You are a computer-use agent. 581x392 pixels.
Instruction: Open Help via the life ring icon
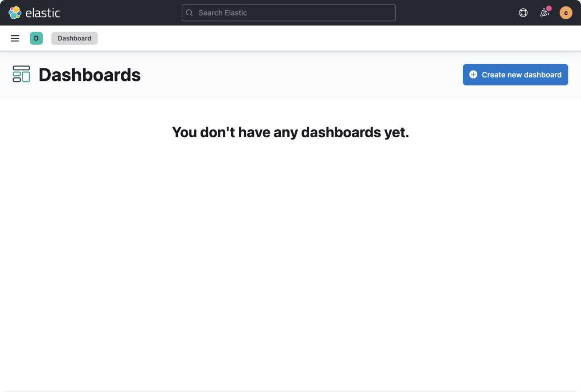[x=523, y=12]
